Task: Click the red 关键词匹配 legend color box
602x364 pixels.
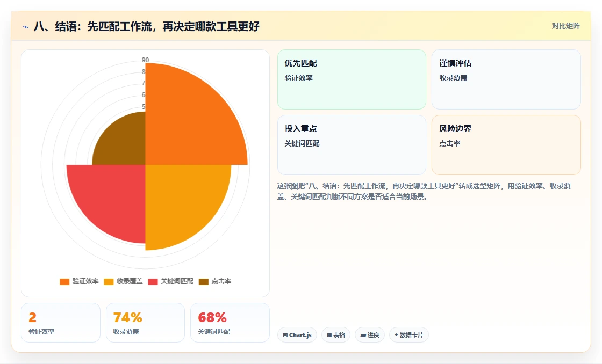Action: 153,281
